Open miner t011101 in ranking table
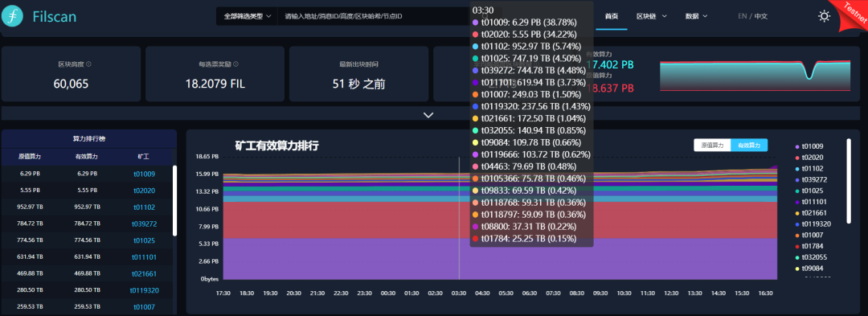Viewport: 868px width, 316px height. pyautogui.click(x=144, y=257)
